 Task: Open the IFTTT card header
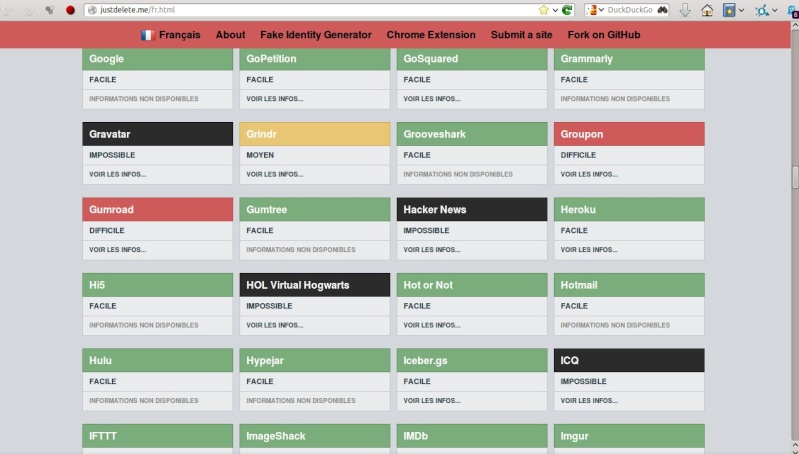[x=157, y=436]
